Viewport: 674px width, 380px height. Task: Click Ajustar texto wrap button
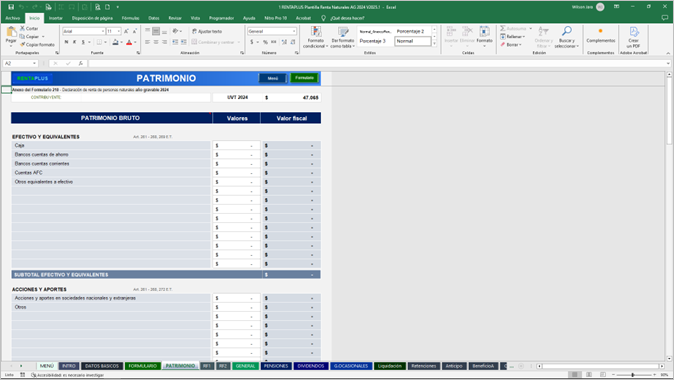click(207, 31)
